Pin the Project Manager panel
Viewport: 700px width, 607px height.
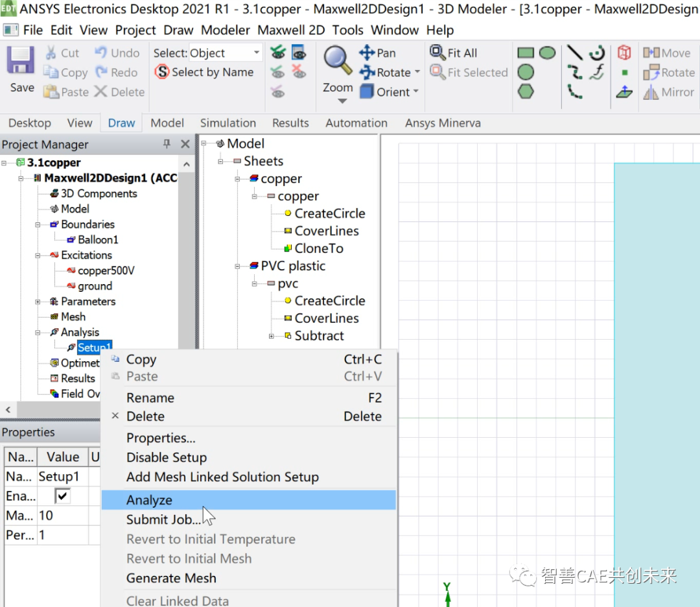(167, 144)
